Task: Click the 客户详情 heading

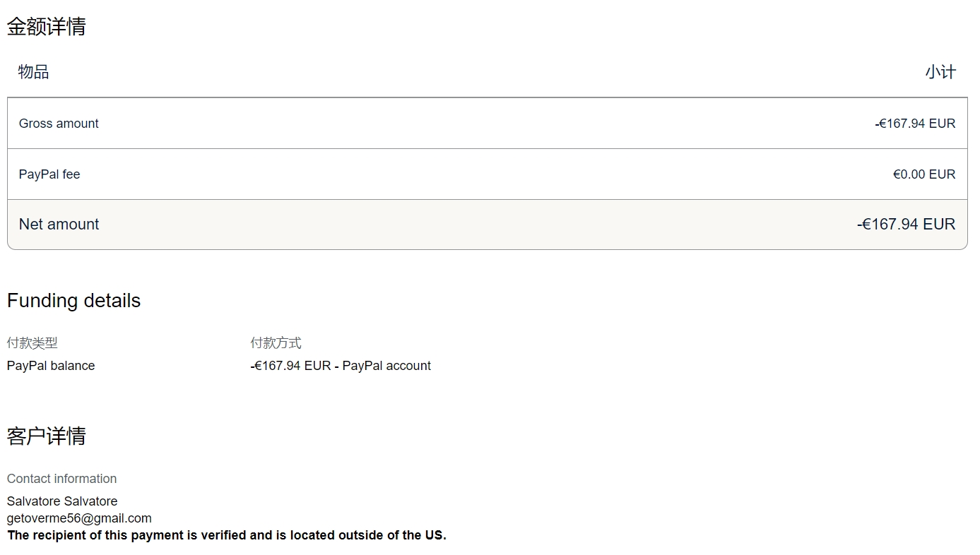Action: tap(47, 436)
